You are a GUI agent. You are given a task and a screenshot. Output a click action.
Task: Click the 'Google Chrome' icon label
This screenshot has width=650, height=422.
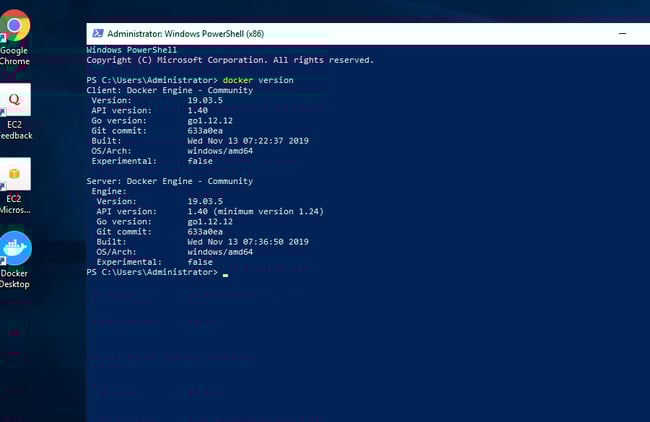pos(15,55)
